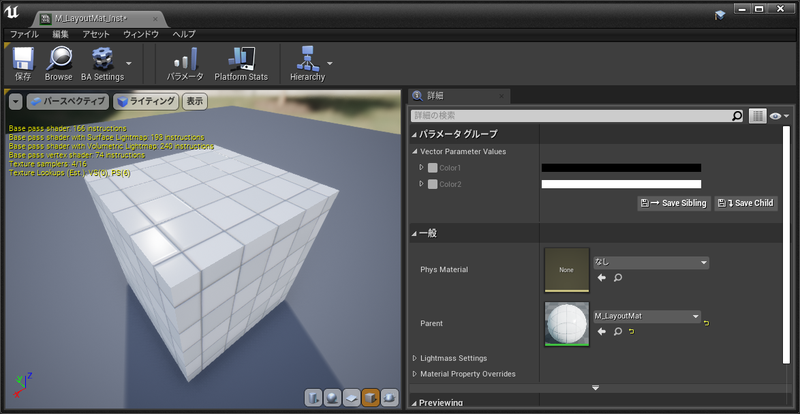Image resolution: width=800 pixels, height=414 pixels.
Task: Open the Hierarchy dropdown arrow
Action: (330, 63)
